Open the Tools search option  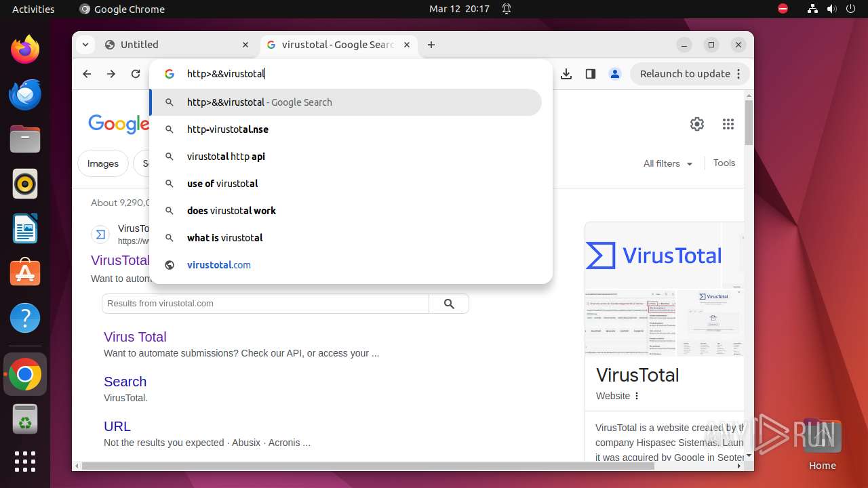[x=724, y=163]
